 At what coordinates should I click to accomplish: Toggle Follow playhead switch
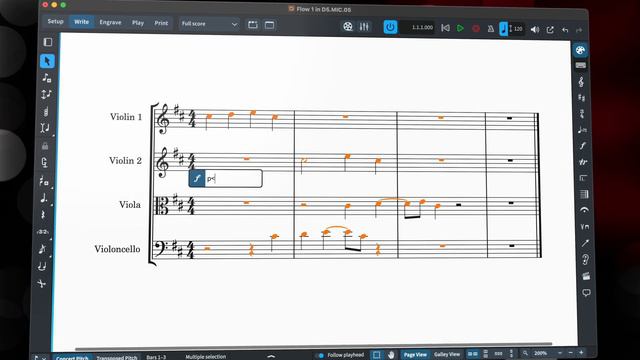320,355
